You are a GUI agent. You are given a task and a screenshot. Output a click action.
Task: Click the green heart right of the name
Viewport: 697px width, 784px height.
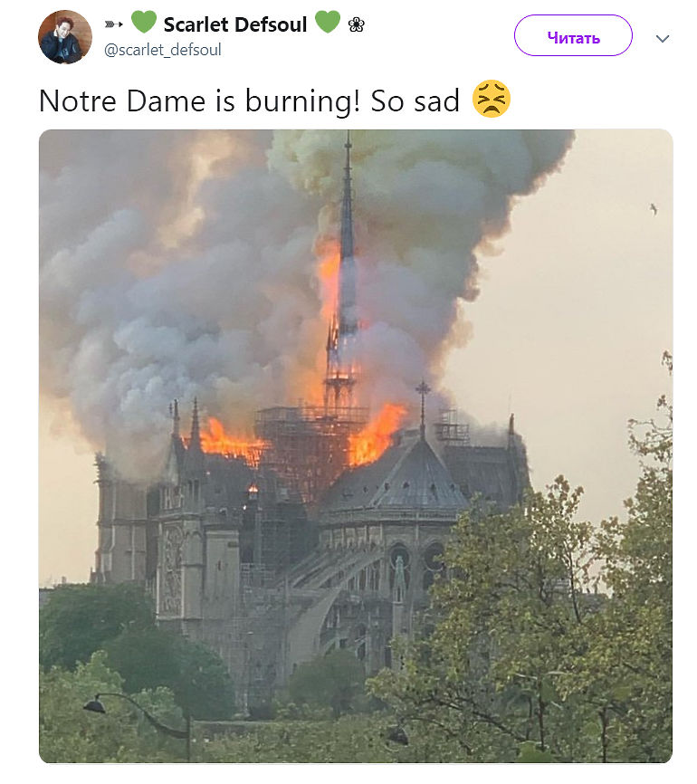point(327,23)
